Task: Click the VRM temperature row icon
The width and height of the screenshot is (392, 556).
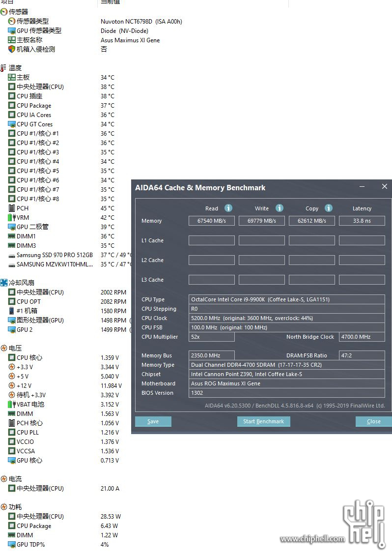Action: point(12,217)
